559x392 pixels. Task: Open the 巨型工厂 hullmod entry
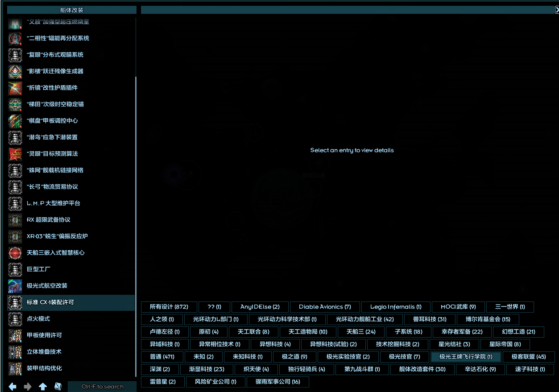pos(38,269)
